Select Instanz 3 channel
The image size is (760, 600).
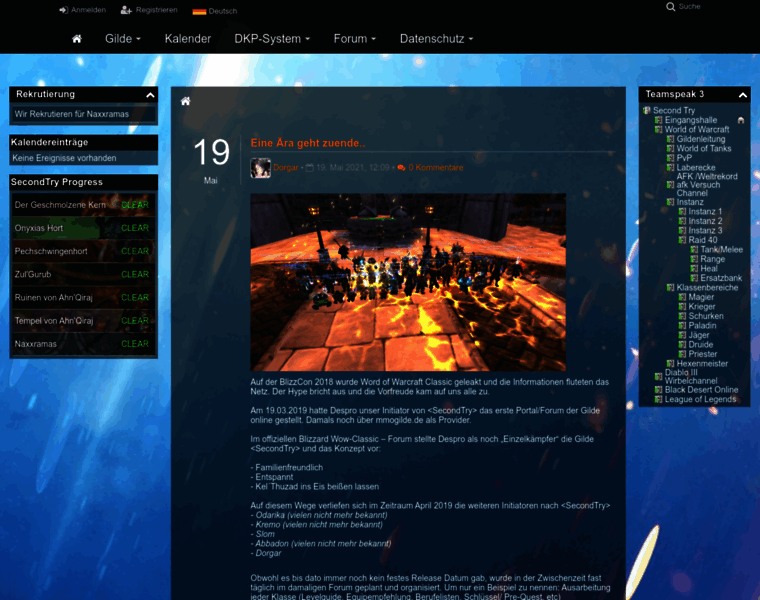pos(705,231)
